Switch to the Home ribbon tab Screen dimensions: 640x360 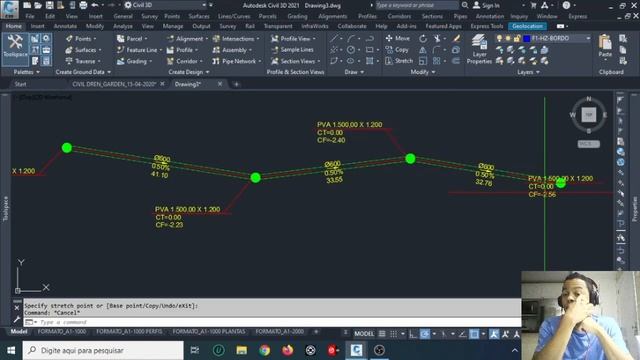point(14,26)
